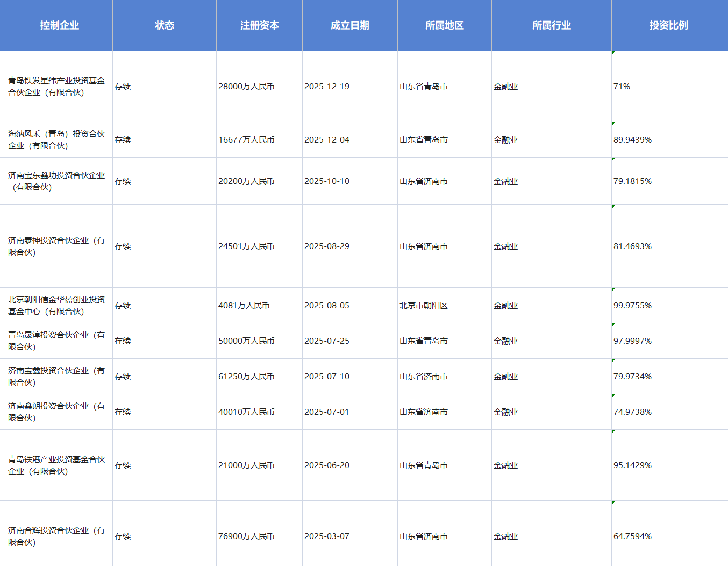
Task: Select the 青岛铁港产业投资基金合伙企业 cell
Action: tap(56, 465)
